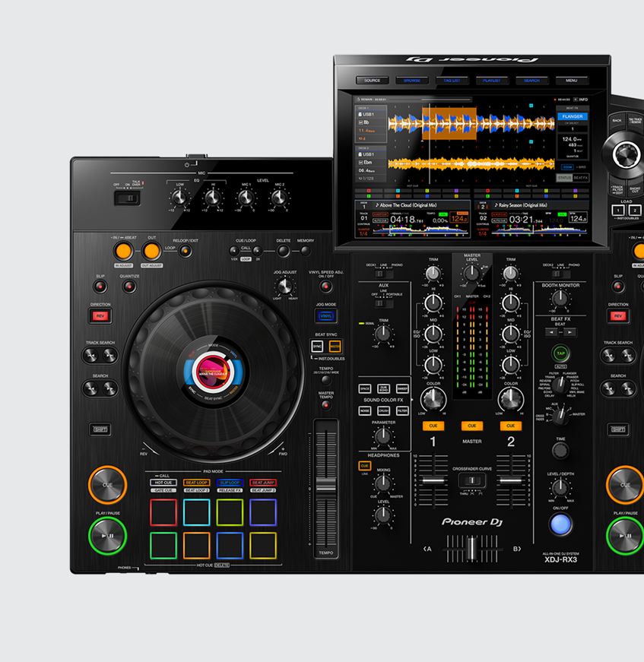Click the channel 1 volume fader

pos(433,480)
